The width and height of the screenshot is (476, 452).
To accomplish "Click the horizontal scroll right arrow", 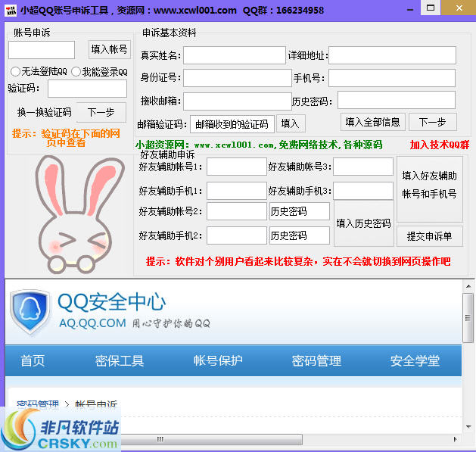I will (x=455, y=439).
